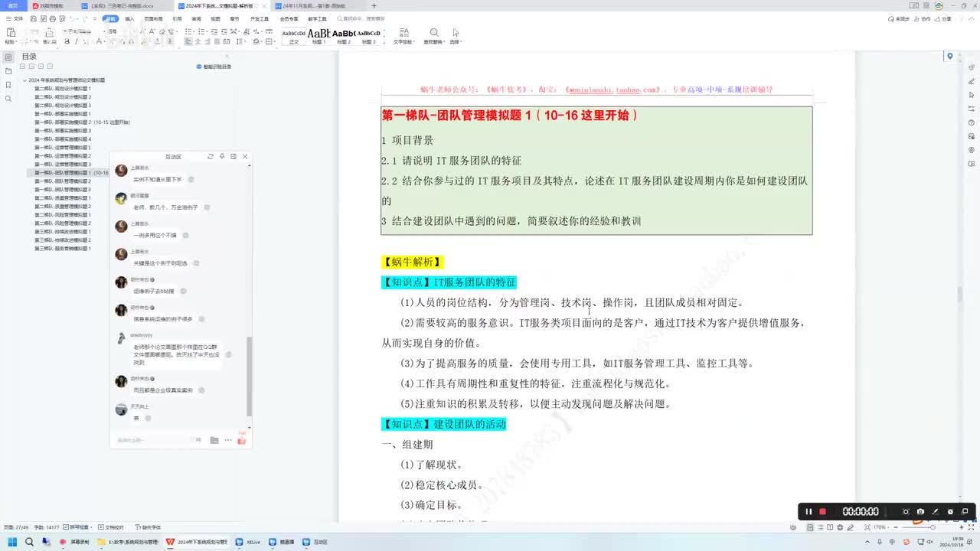Click the 协作 collaboration icon

click(923, 18)
